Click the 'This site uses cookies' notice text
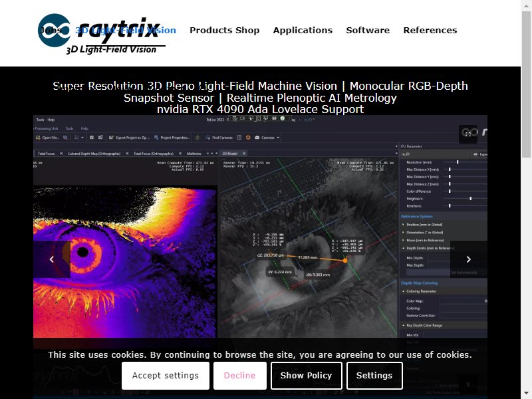This screenshot has height=399, width=532. click(x=260, y=355)
